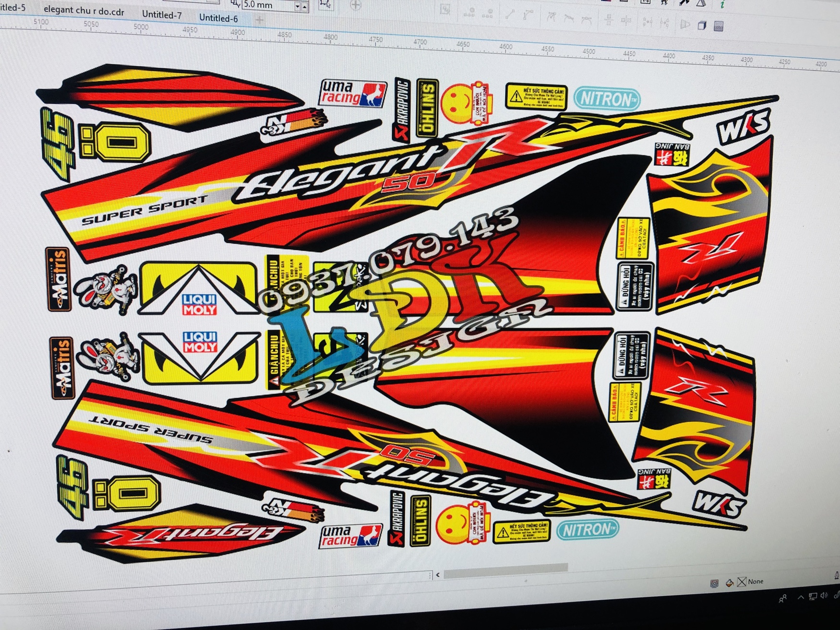
Task: Click the stepper beside the 5.0 mm field
Action: pyautogui.click(x=304, y=7)
